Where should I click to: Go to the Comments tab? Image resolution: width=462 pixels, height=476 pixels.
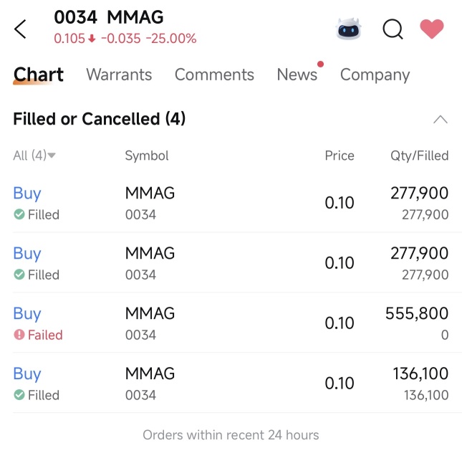click(214, 75)
